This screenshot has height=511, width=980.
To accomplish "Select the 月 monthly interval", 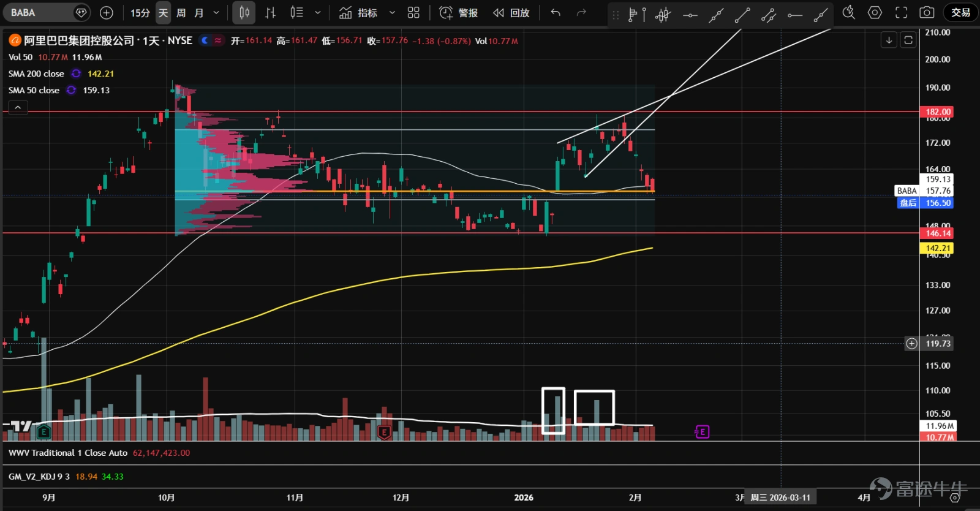I will pyautogui.click(x=199, y=12).
